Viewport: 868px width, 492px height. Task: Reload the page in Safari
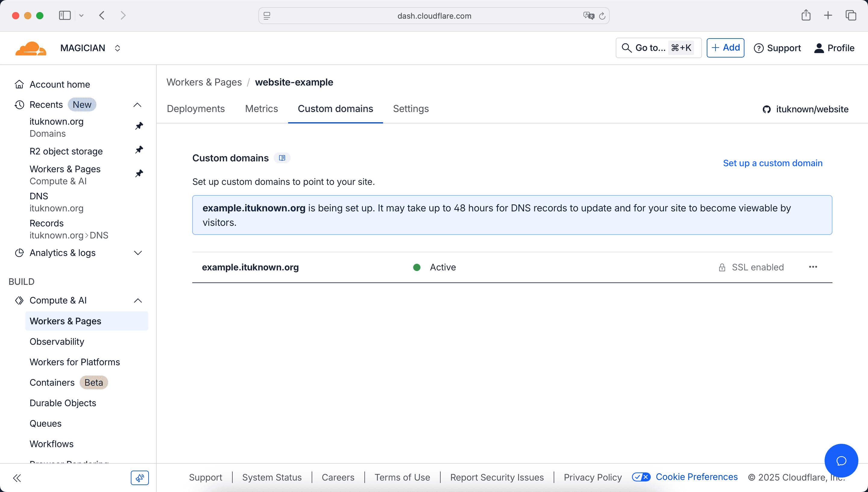point(602,16)
